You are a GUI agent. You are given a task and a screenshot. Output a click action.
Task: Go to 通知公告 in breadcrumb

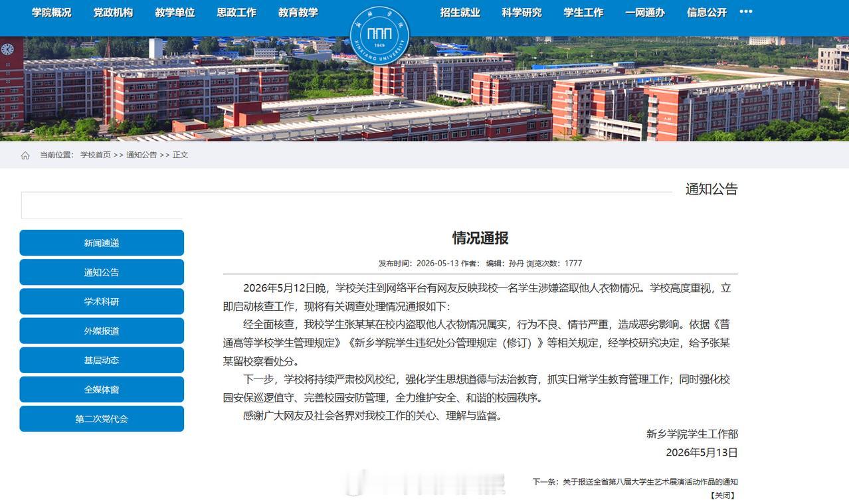point(141,155)
